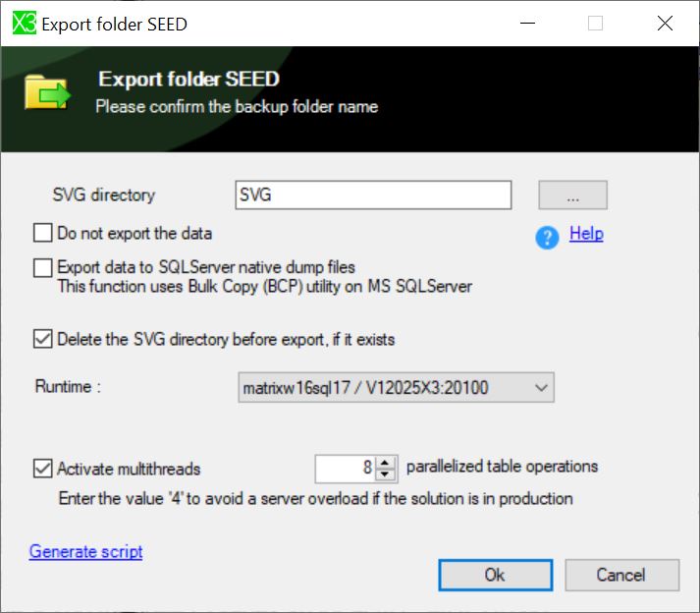Enable Export data to SQLServer native dump files
This screenshot has width=700, height=613.
coord(43,267)
